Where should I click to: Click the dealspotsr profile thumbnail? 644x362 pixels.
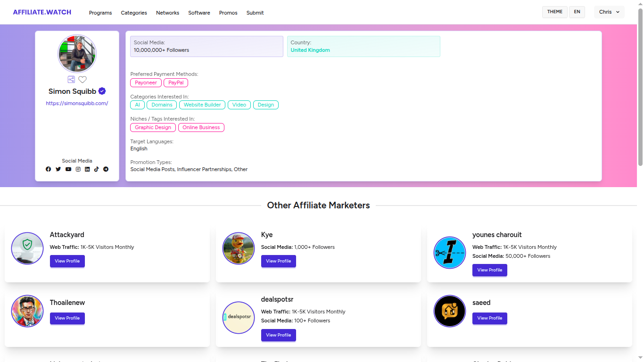pyautogui.click(x=238, y=318)
